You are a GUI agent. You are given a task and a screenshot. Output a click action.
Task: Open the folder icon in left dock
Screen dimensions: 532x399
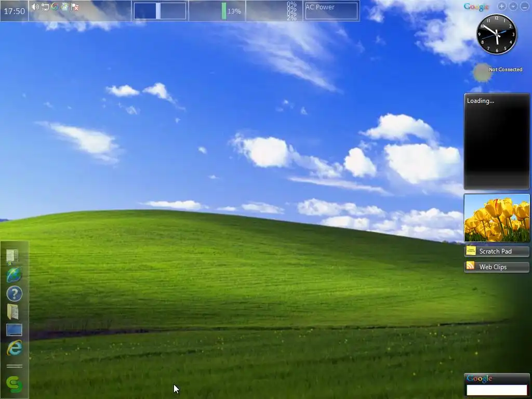13,312
